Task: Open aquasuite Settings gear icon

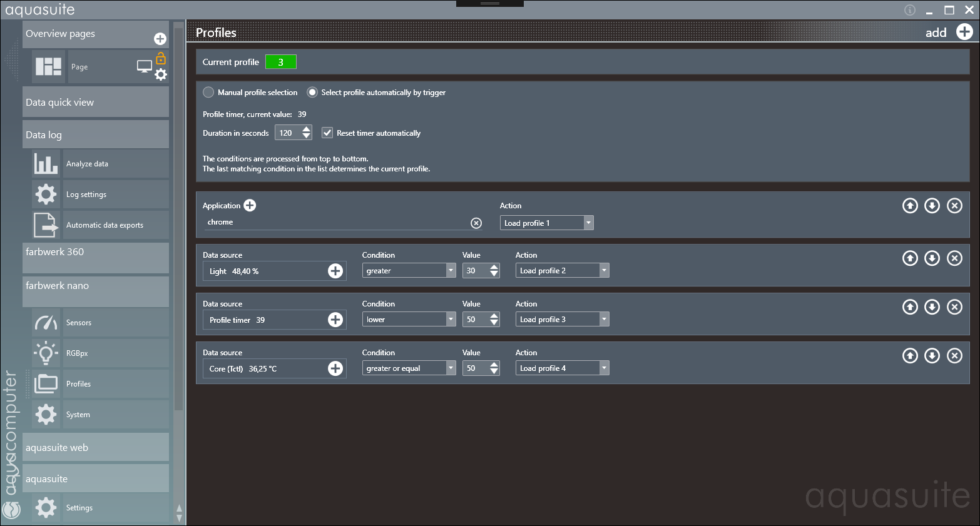Action: [x=46, y=508]
